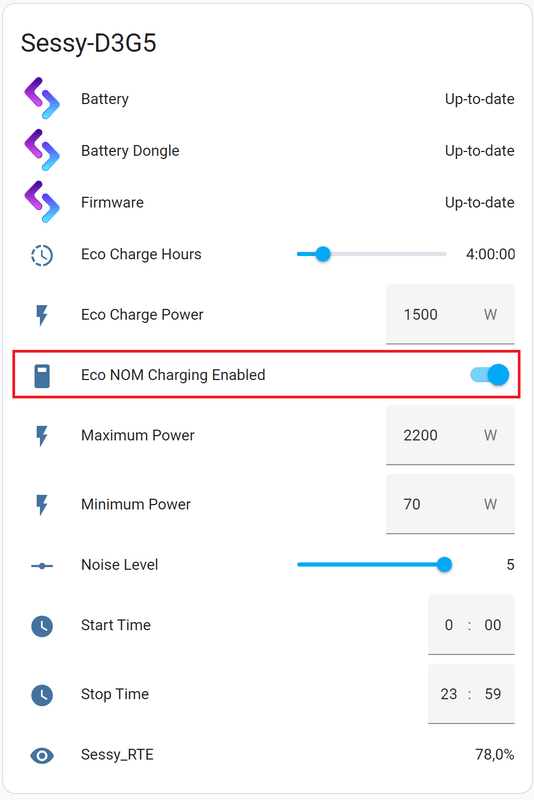
Task: Select the Minimum Power 70 W field
Action: (450, 504)
